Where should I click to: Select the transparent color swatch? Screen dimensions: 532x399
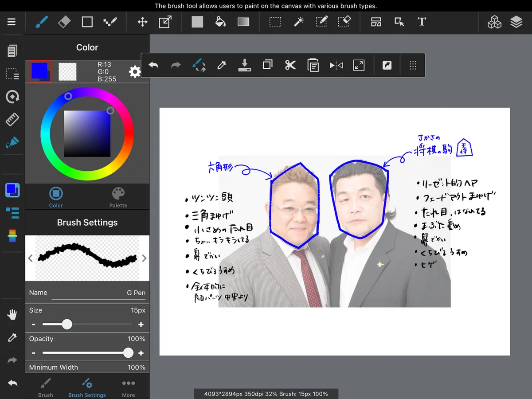click(x=67, y=71)
